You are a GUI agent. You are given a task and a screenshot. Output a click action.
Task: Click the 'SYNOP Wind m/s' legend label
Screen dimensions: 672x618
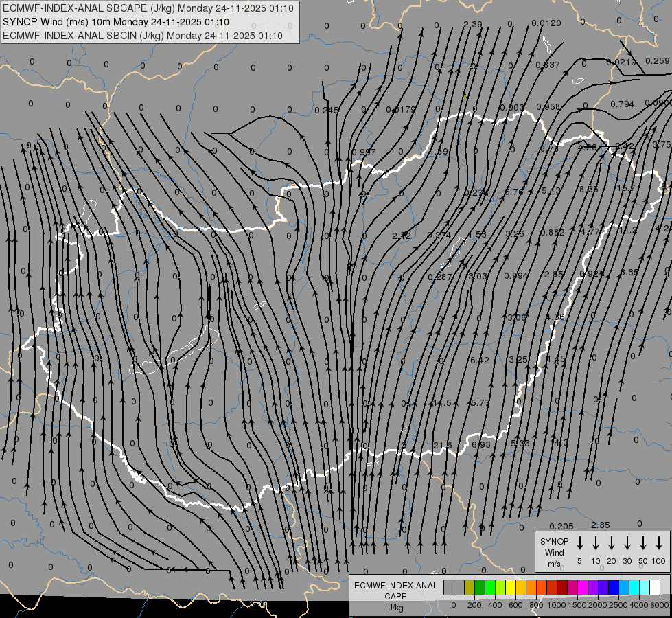pyautogui.click(x=554, y=552)
